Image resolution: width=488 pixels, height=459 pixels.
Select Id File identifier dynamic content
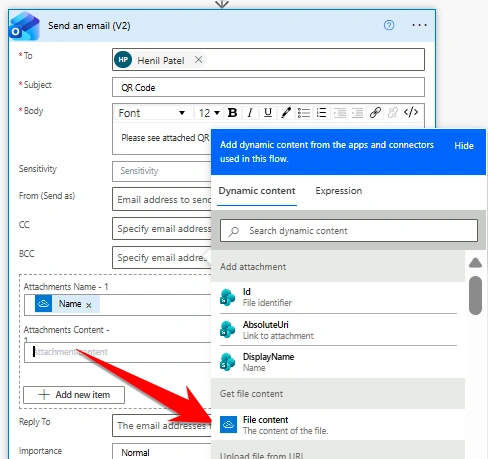click(x=338, y=297)
